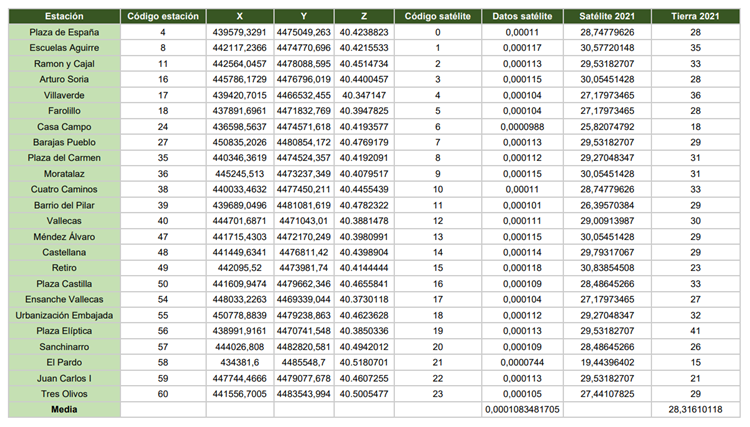Screen dimensions: 750x427
Task: Select the Código estación header cell
Action: tap(164, 17)
